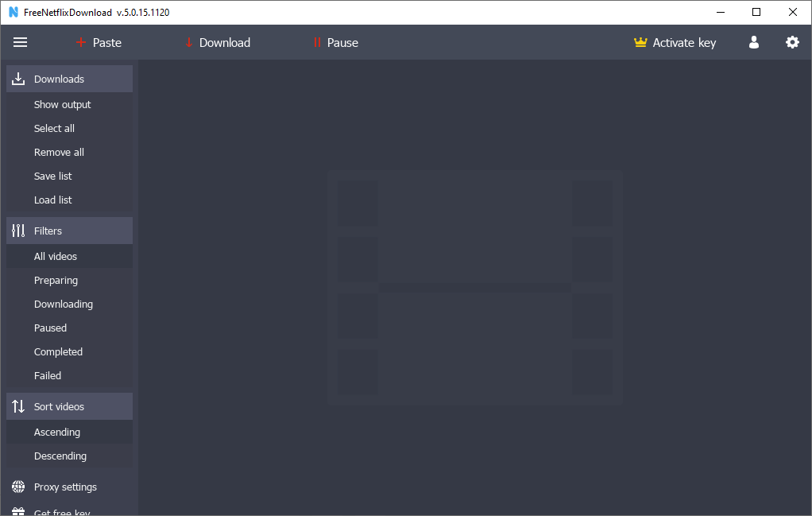Image resolution: width=812 pixels, height=516 pixels.
Task: Click the red Pause bars icon
Action: pyautogui.click(x=317, y=42)
